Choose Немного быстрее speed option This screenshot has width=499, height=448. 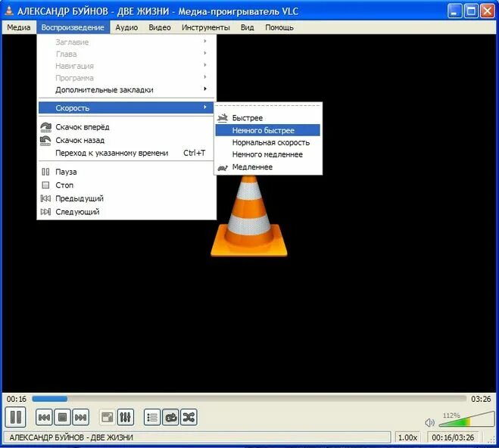pos(267,130)
